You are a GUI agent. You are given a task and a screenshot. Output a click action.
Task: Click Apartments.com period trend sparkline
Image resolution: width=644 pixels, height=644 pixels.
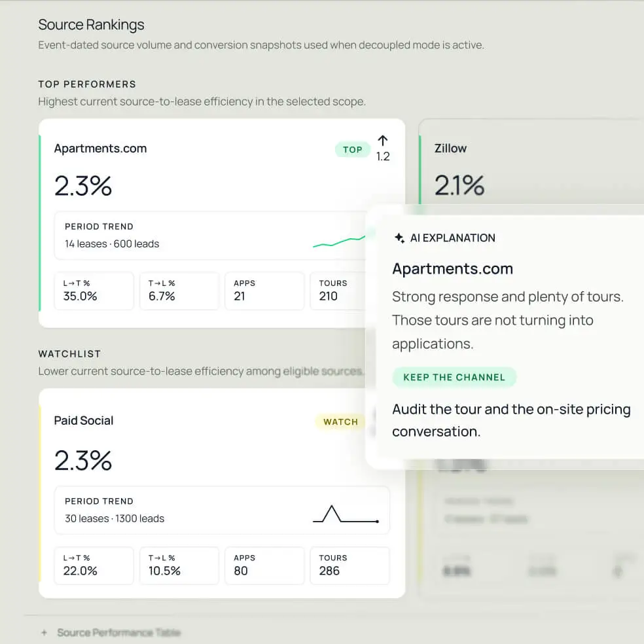[x=339, y=241]
